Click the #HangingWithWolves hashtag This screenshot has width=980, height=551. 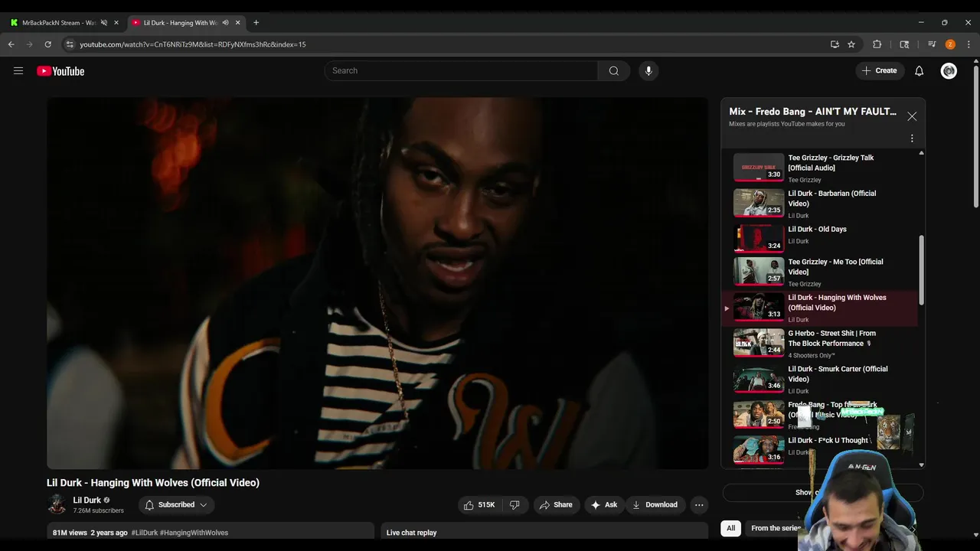(x=194, y=533)
